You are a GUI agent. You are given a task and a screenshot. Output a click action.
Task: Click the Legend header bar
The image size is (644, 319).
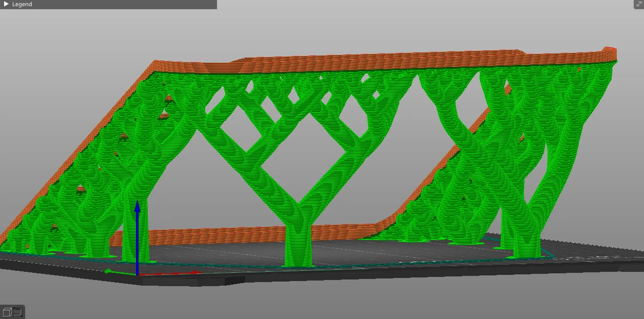51,4
